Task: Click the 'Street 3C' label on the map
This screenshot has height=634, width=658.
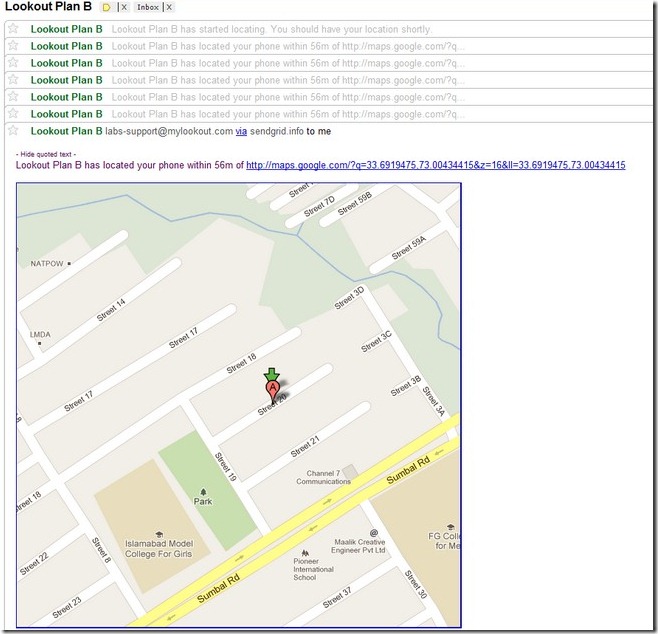Action: tap(376, 341)
